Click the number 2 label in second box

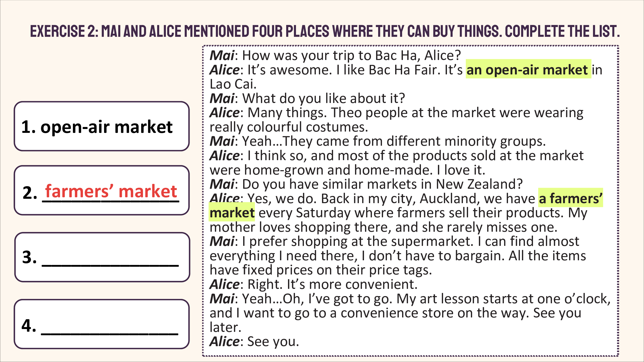(x=30, y=193)
